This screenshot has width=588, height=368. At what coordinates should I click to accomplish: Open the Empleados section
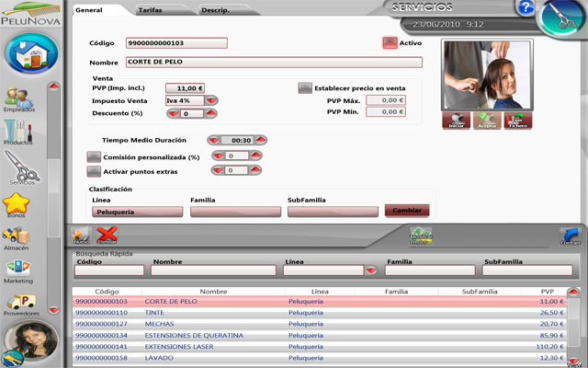pyautogui.click(x=19, y=100)
